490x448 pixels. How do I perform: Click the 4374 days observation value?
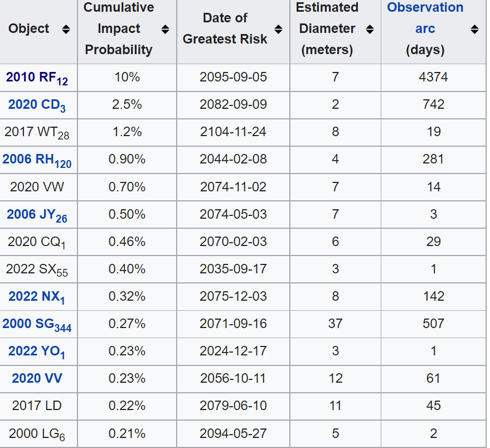pos(433,78)
